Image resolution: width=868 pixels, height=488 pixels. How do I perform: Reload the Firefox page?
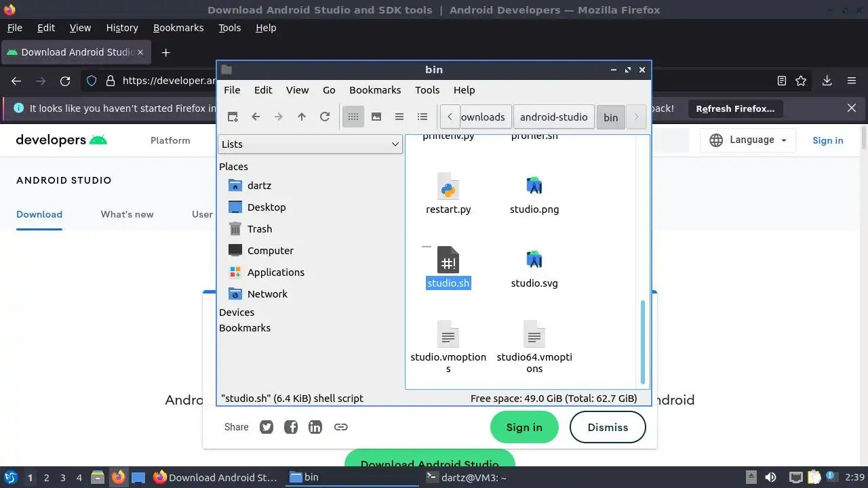(65, 81)
